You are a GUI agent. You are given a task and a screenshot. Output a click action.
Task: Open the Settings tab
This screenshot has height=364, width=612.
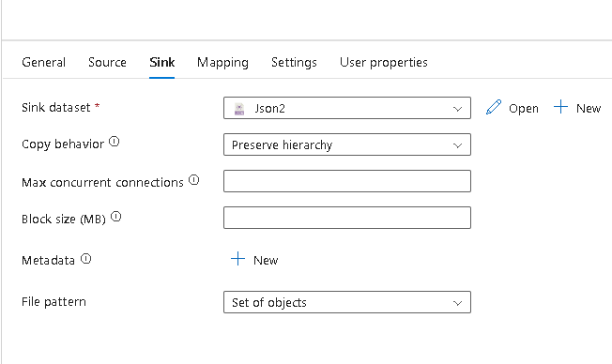tap(294, 63)
